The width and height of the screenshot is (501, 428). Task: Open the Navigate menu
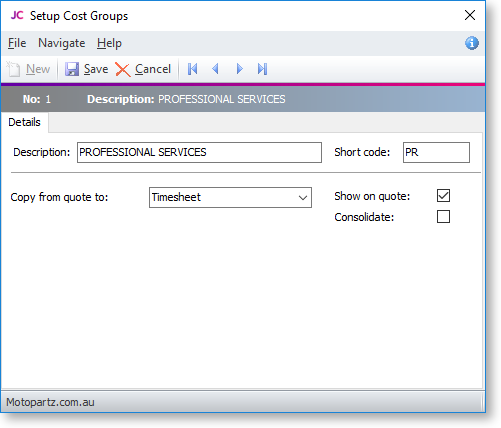coord(62,43)
